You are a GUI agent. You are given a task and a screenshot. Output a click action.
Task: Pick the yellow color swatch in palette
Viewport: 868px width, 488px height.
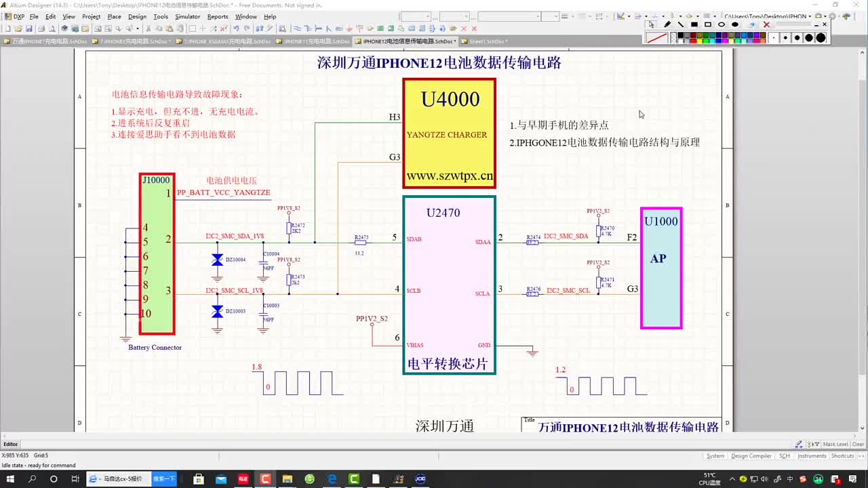coord(699,41)
